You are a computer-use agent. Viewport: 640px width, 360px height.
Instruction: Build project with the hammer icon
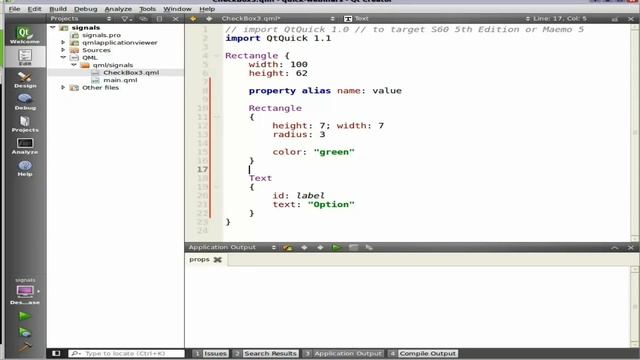[x=24, y=347]
